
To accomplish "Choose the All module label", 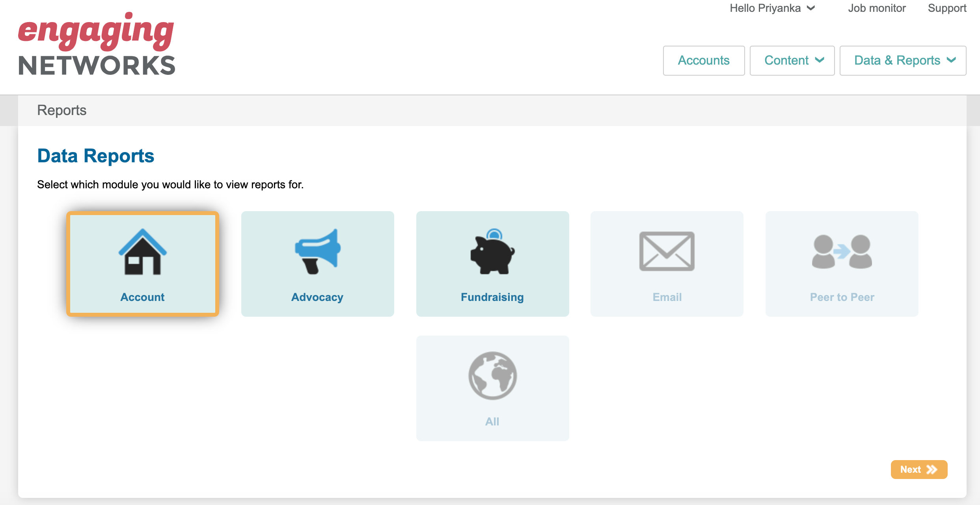I will 492,421.
